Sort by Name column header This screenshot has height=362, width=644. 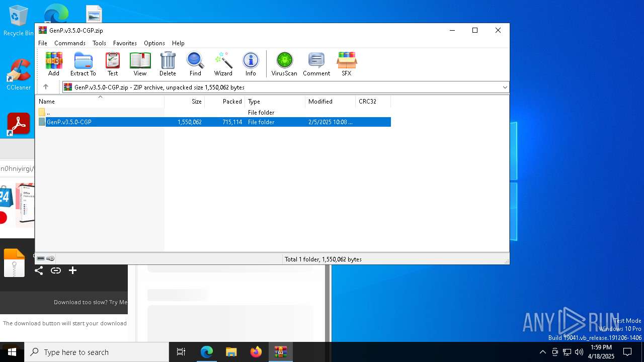[100, 102]
